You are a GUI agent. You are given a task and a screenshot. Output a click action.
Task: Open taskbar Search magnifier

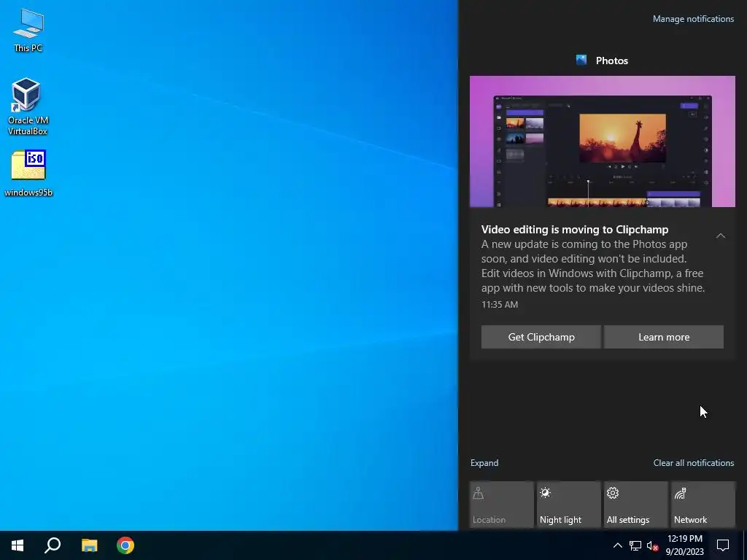53,545
